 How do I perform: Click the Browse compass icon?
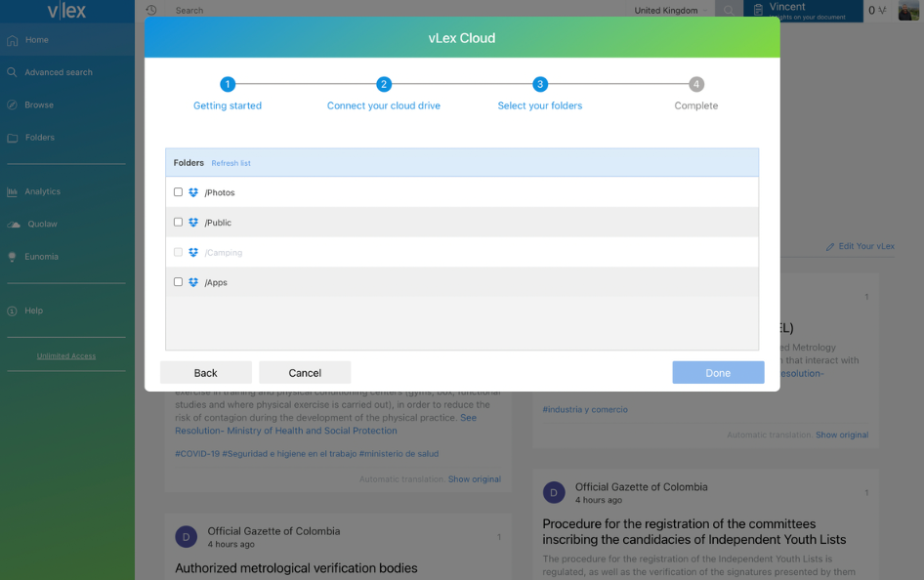coord(13,105)
